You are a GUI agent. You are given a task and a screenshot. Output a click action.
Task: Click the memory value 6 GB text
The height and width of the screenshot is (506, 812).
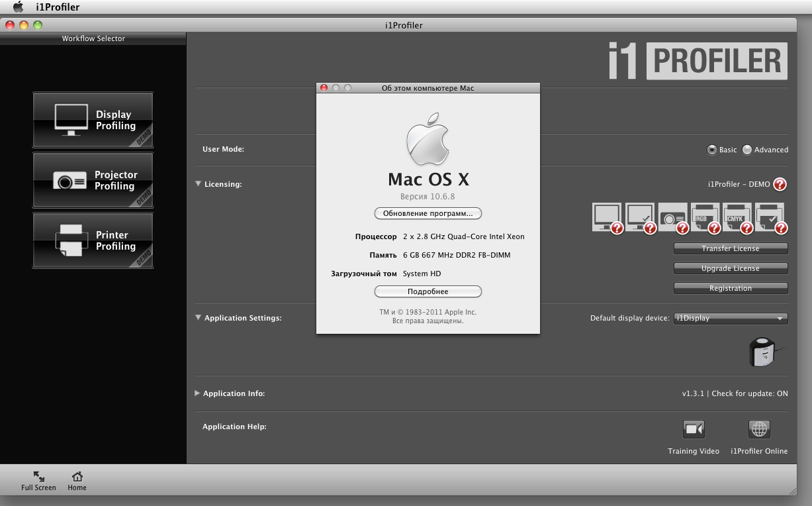tap(457, 255)
